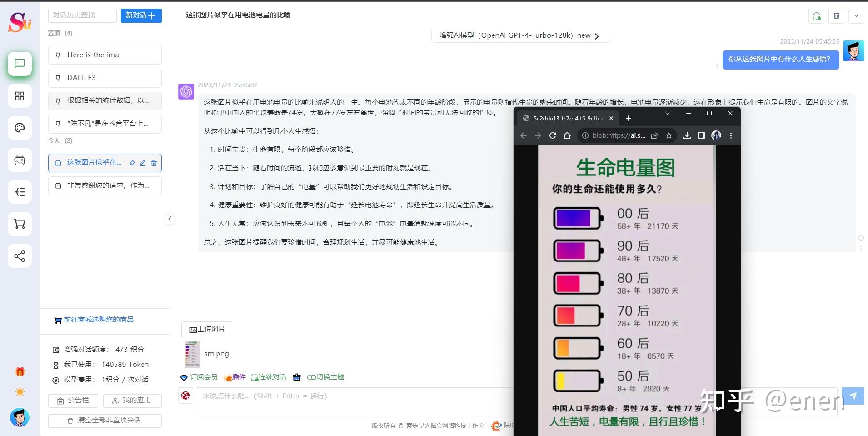Open the drawing palette panel in sidebar
Image resolution: width=868 pixels, height=436 pixels.
point(20,128)
